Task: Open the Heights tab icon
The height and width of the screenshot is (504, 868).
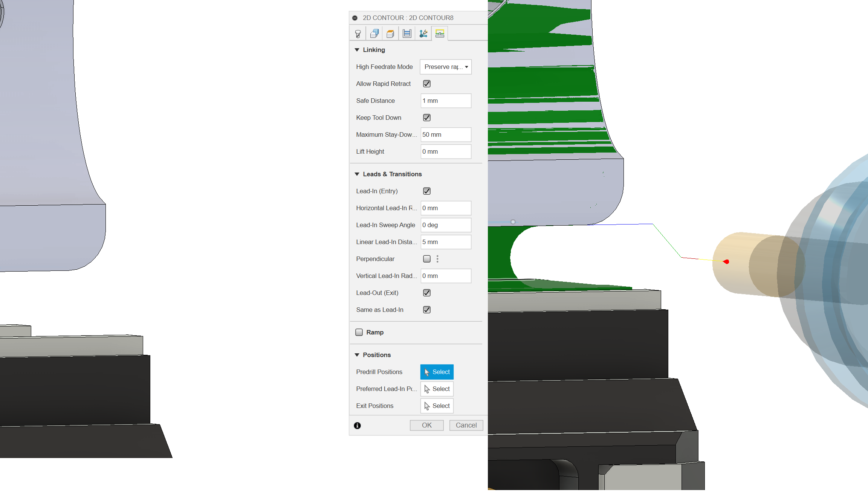Action: coord(390,33)
